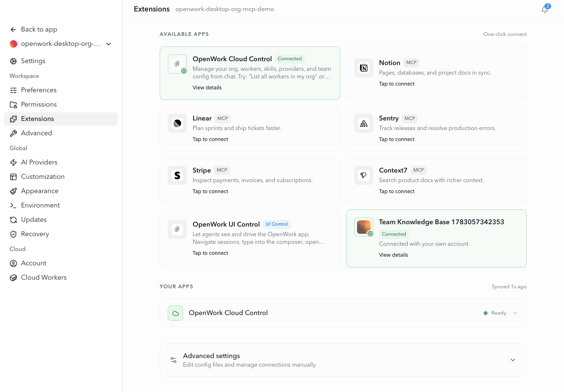Click the Connected badge on Team Knowledge Base

(x=394, y=234)
